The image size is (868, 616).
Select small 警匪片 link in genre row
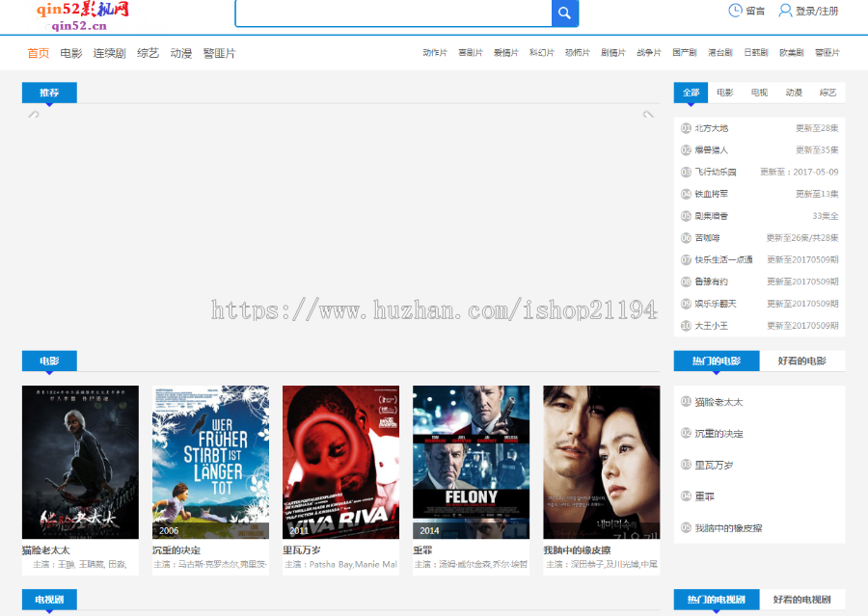click(x=827, y=53)
